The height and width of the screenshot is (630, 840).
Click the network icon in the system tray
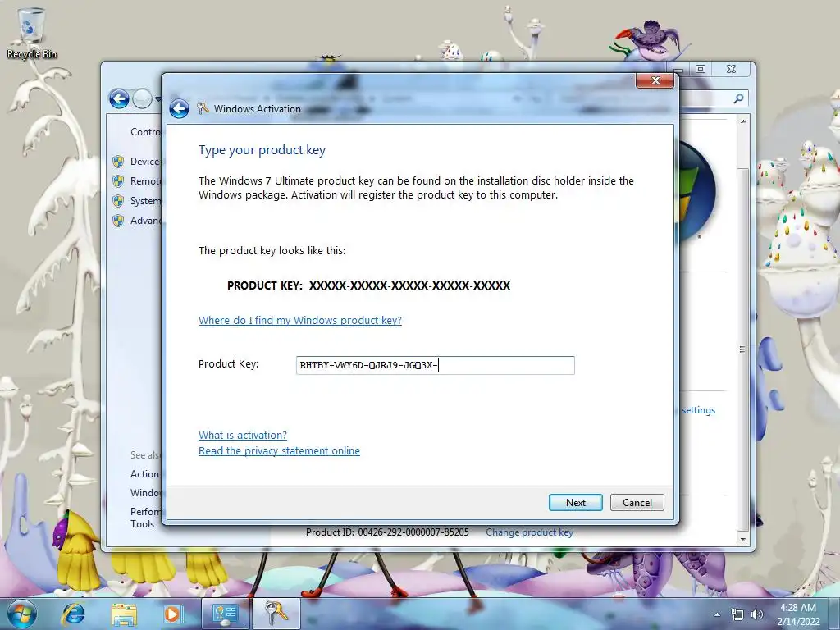click(737, 614)
